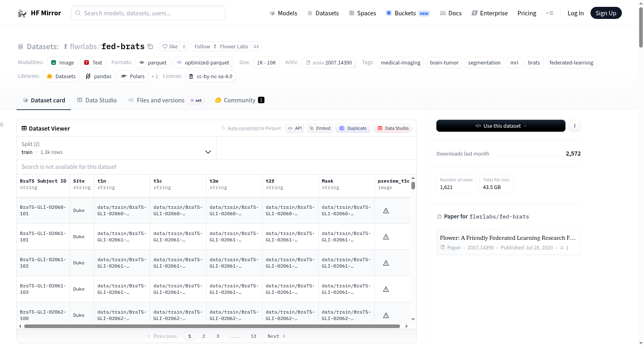Image resolution: width=644 pixels, height=347 pixels.
Task: Expand the train split dropdown
Action: pyautogui.click(x=116, y=148)
